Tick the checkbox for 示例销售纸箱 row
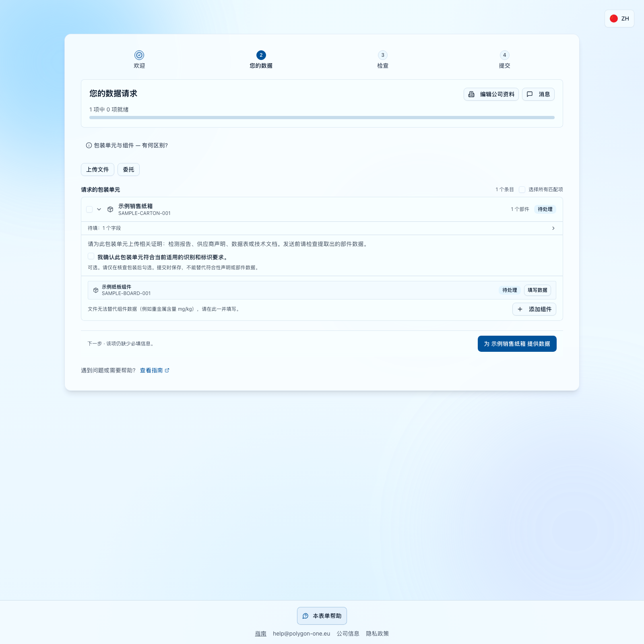This screenshot has height=644, width=644. pyautogui.click(x=89, y=209)
